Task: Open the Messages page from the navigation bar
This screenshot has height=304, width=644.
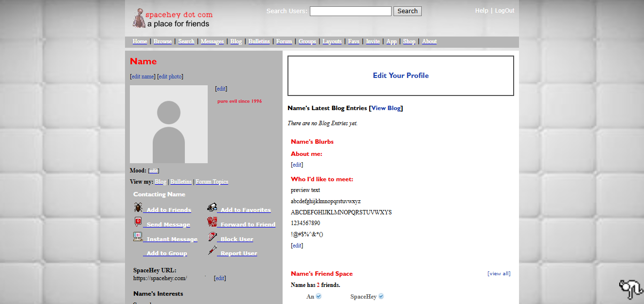Action: tap(212, 41)
